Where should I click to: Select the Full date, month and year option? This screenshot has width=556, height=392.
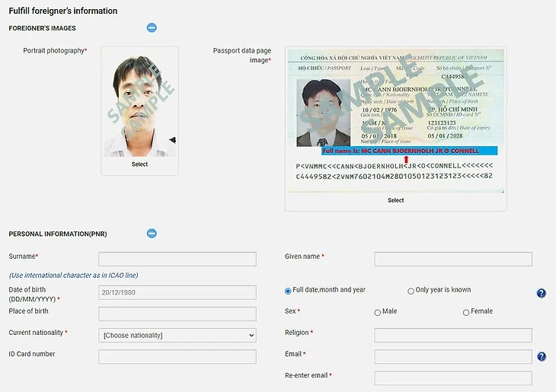(288, 291)
